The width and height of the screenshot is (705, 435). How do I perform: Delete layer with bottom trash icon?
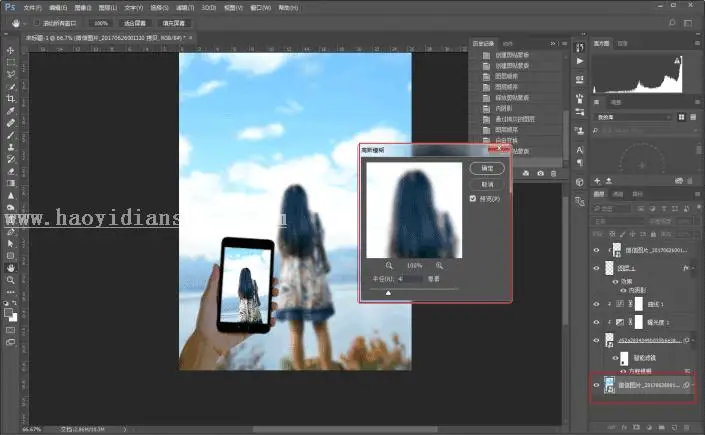coord(687,427)
